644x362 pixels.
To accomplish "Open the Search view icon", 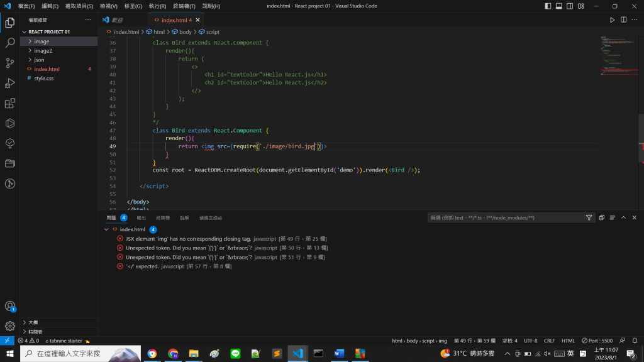I will [10, 43].
